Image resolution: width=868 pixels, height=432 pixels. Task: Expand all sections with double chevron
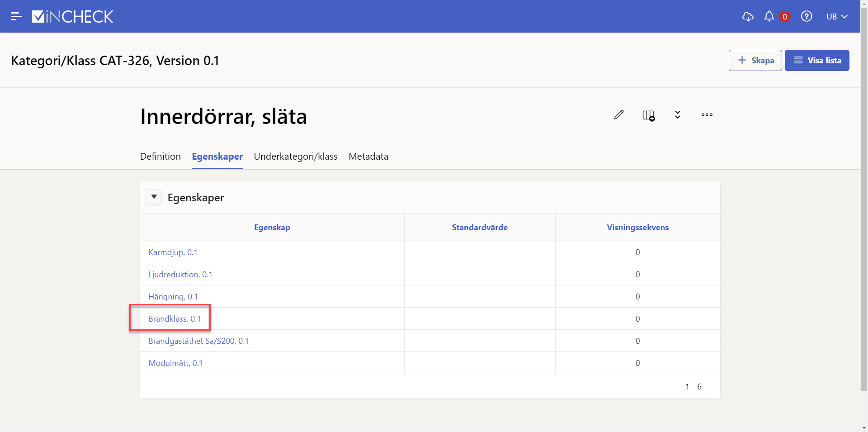tap(678, 115)
